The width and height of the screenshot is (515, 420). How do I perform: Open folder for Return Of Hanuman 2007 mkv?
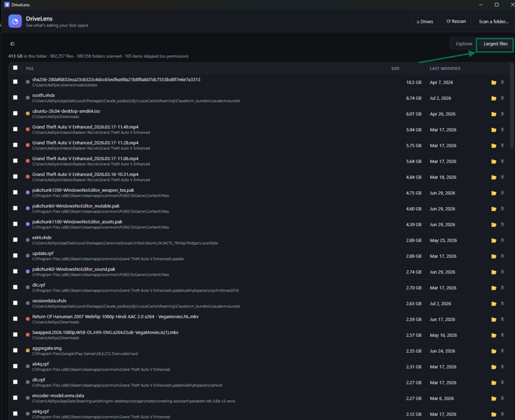click(494, 320)
